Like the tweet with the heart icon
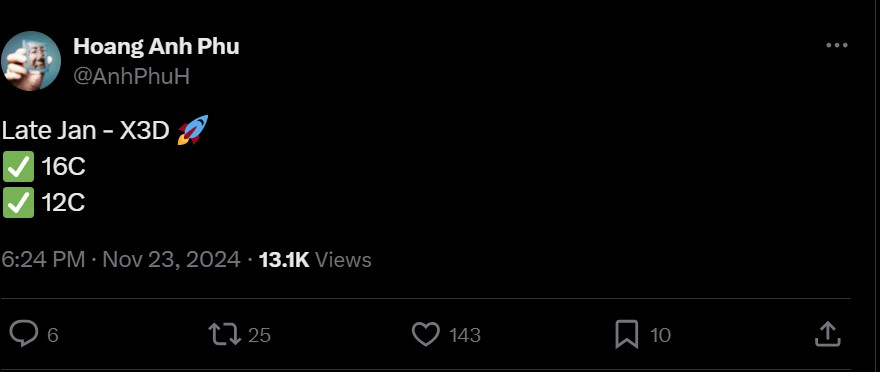The width and height of the screenshot is (880, 372). tap(426, 334)
